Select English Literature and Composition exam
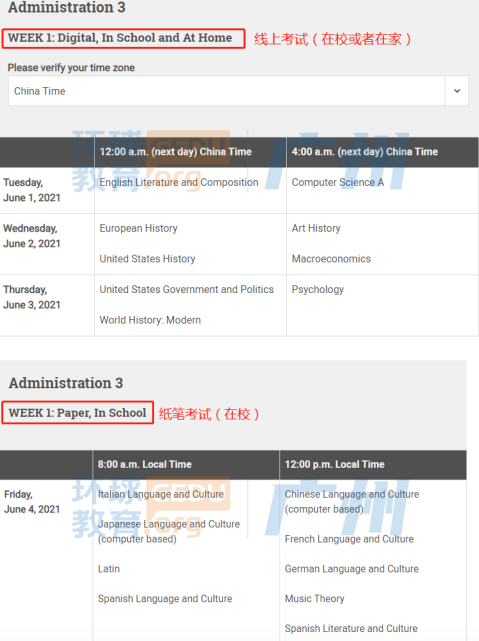This screenshot has height=641, width=479. tap(179, 182)
